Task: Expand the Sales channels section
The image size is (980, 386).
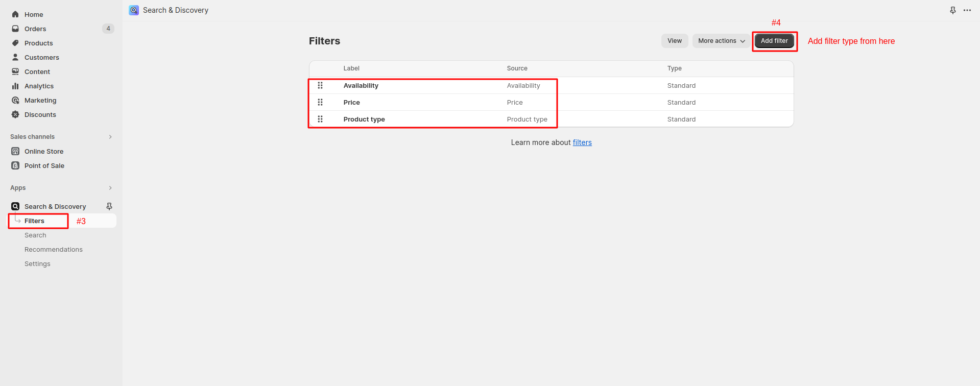Action: point(110,137)
